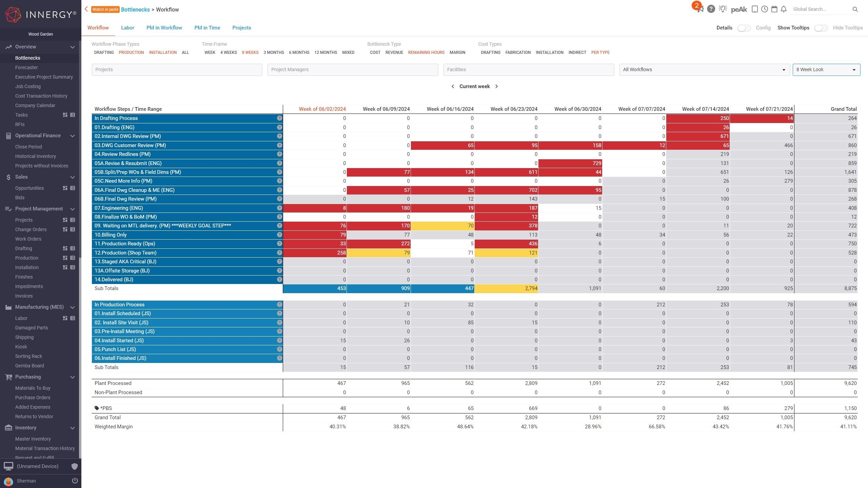Click the Watch in peAk button
This screenshot has height=488, width=868.
point(105,9)
